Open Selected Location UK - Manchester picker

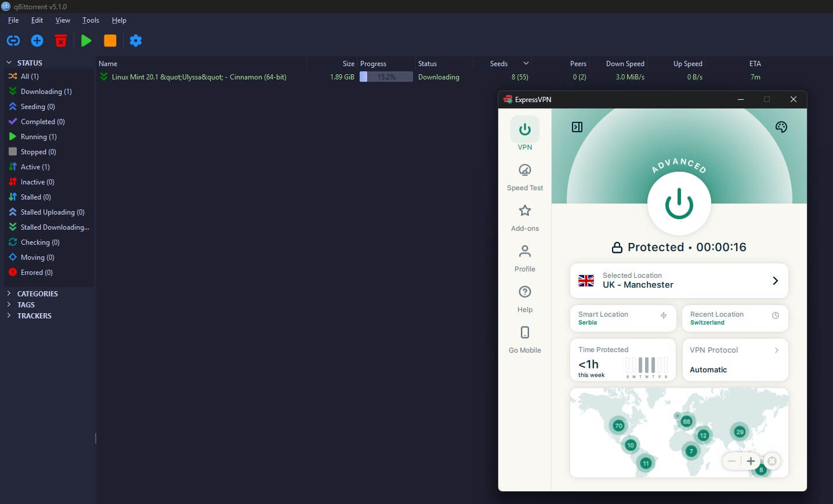coord(679,281)
